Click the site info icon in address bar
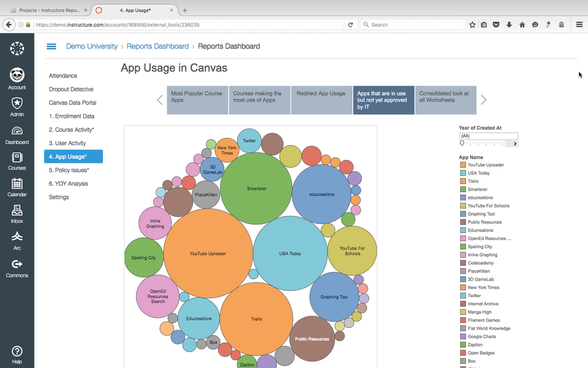This screenshot has height=368, width=588. [x=21, y=25]
